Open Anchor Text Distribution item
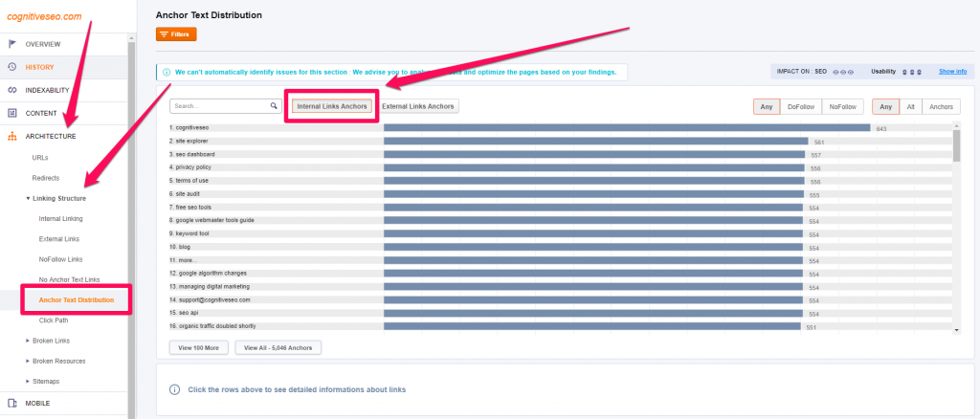Screen dimensions: 980x419 pos(77,299)
